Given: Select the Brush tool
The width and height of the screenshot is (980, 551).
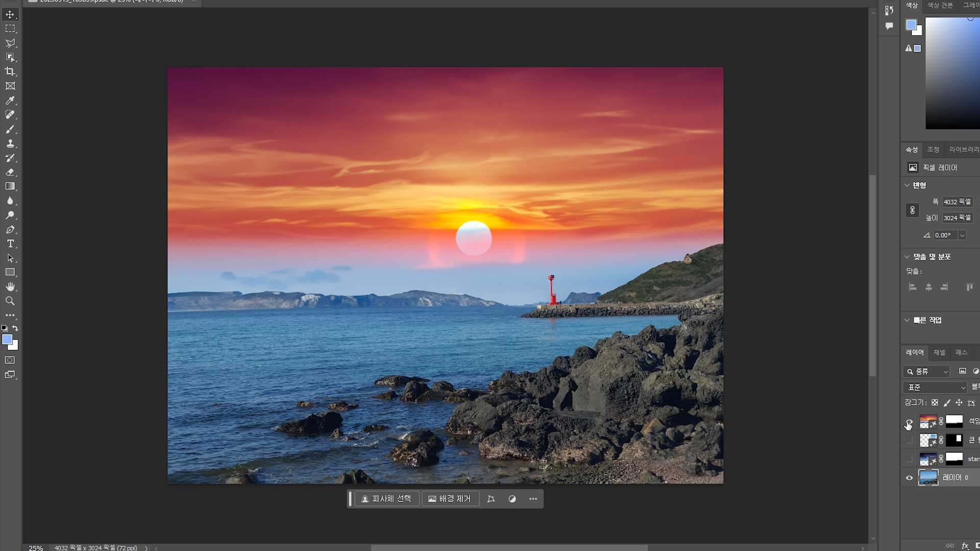Looking at the screenshot, I should coord(10,129).
